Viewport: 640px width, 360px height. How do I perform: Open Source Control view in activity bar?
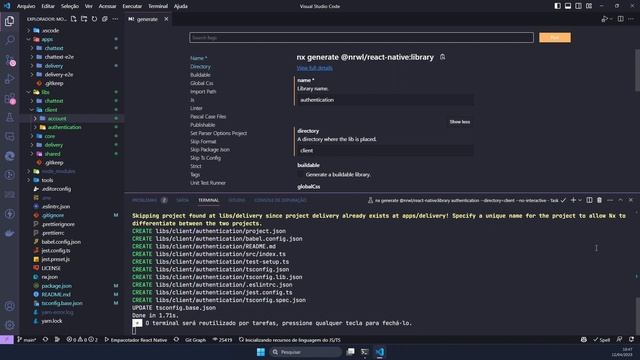click(9, 60)
